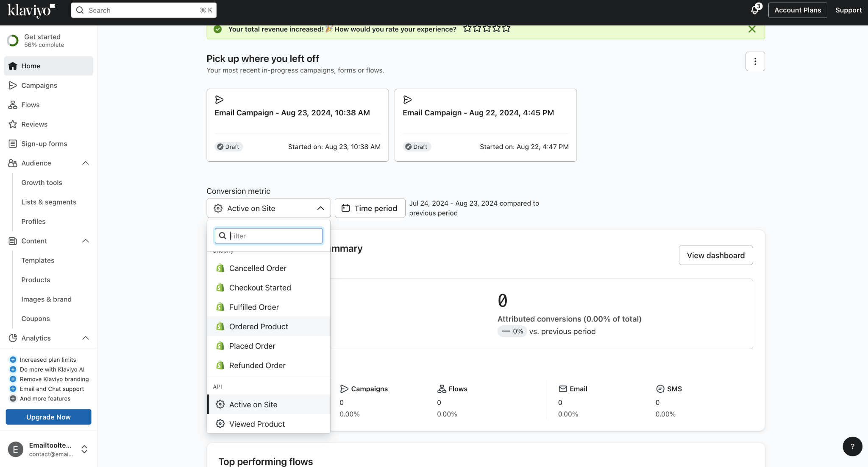Click the search magnifier icon in top bar

coord(80,10)
